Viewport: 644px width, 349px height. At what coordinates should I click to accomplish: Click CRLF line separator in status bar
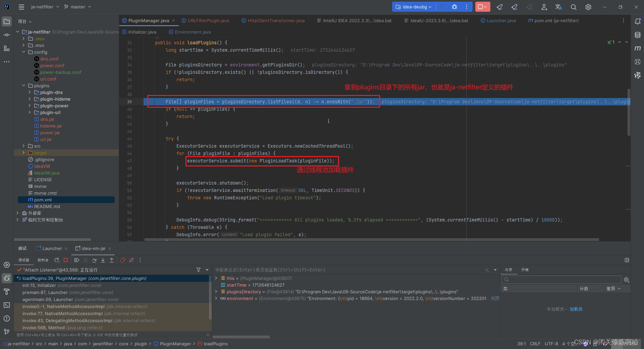point(535,344)
